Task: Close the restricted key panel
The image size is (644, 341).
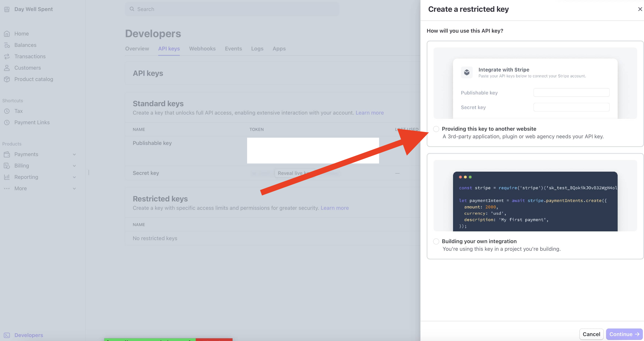Action: coord(640,9)
